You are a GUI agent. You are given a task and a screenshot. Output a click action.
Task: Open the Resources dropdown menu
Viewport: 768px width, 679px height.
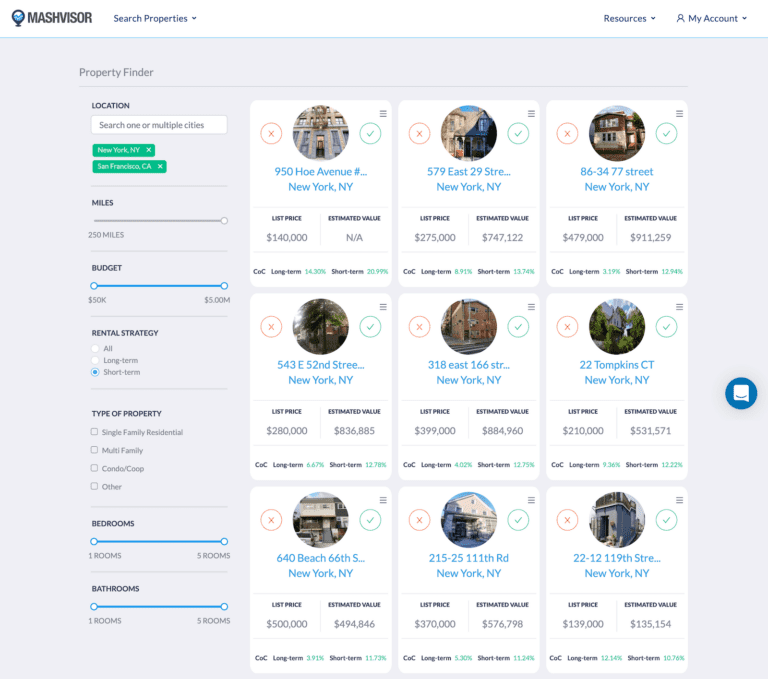pyautogui.click(x=630, y=18)
